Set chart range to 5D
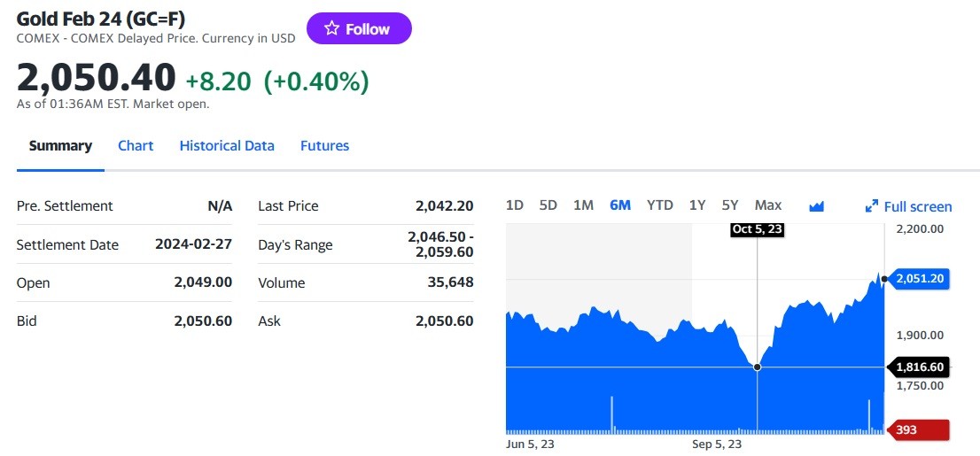 coord(548,205)
